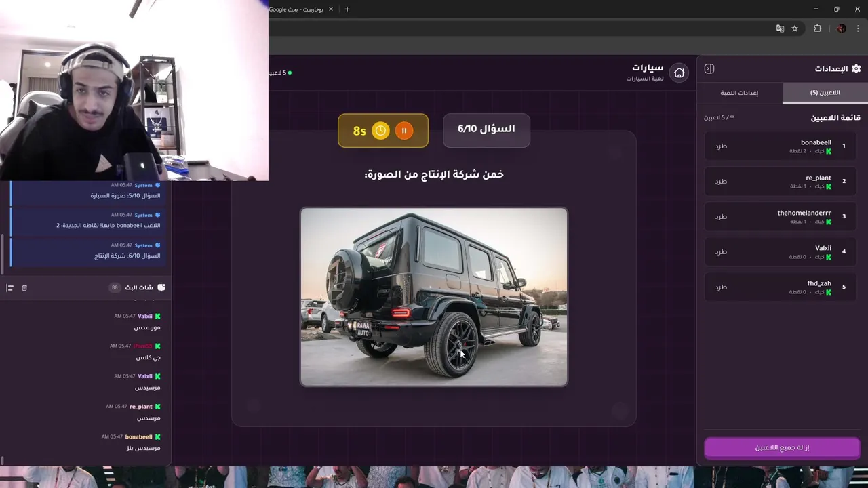Kick player bonabeell with طرد
Viewport: 868px width, 488px height.
point(721,146)
